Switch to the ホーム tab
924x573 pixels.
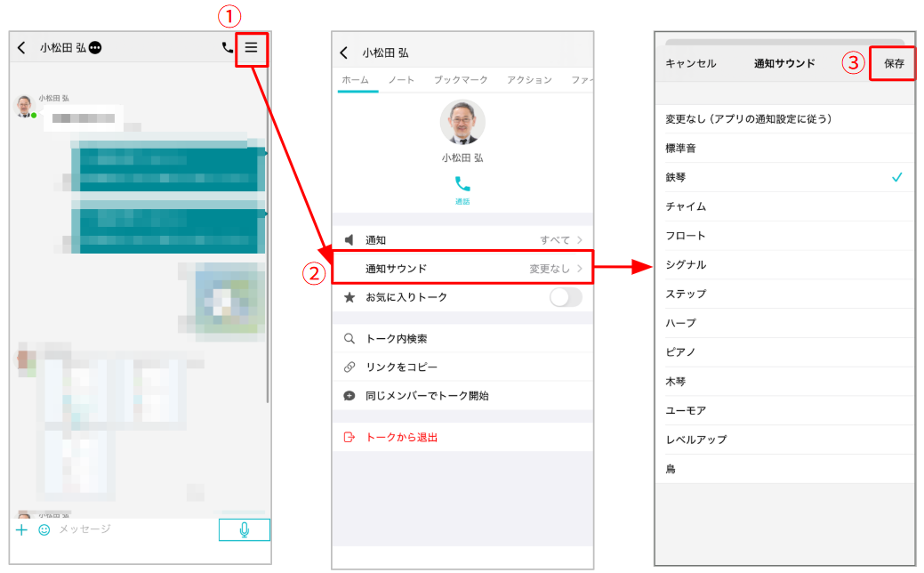point(356,79)
